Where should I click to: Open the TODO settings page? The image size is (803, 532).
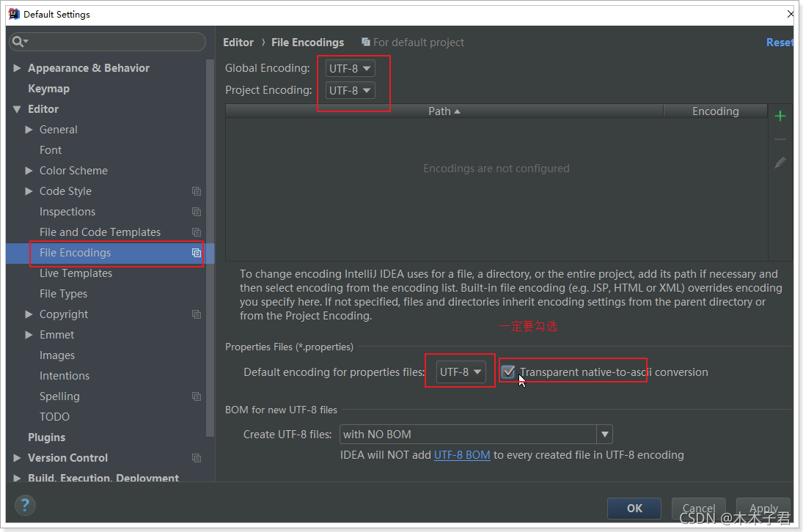54,417
